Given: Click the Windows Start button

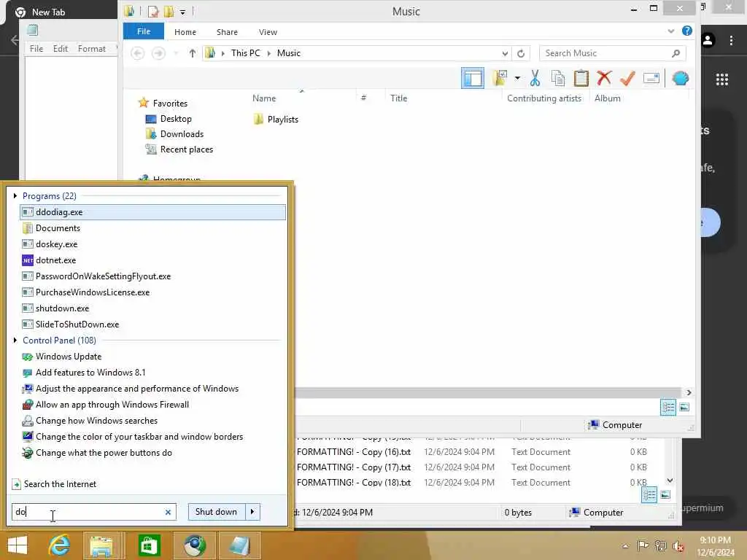Looking at the screenshot, I should 18,545.
